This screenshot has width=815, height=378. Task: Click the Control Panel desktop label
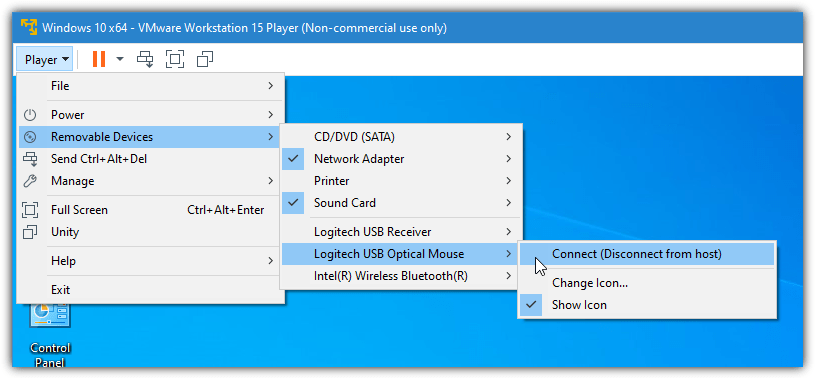point(50,355)
